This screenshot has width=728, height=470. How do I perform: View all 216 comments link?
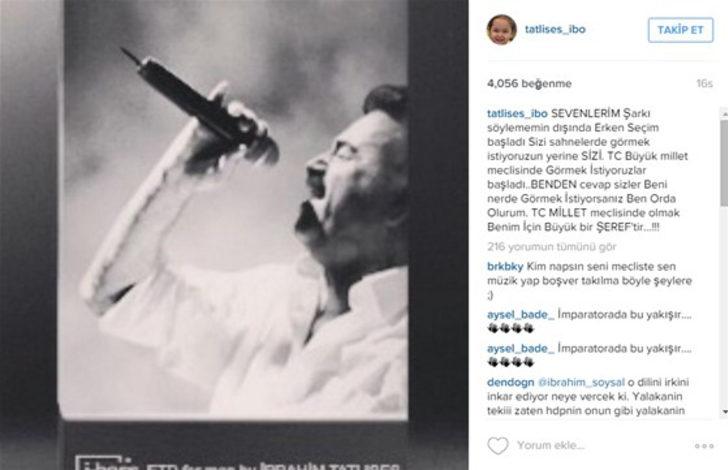pos(552,247)
